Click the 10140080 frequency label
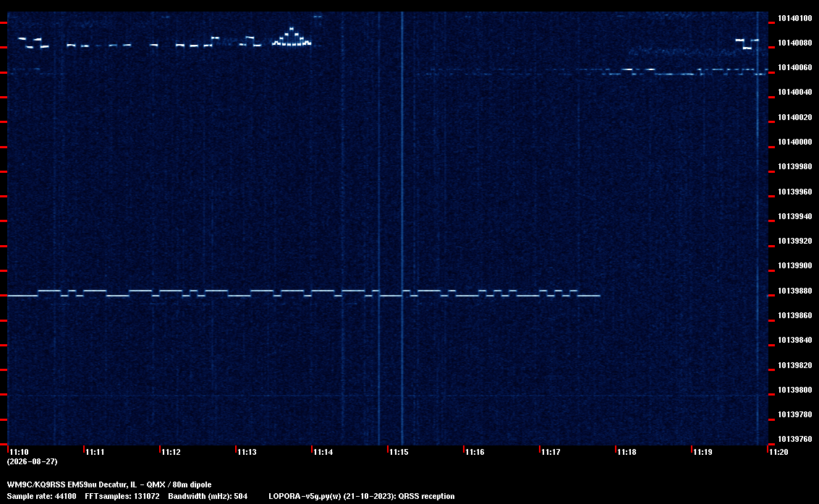Image resolution: width=819 pixels, height=504 pixels. point(795,43)
